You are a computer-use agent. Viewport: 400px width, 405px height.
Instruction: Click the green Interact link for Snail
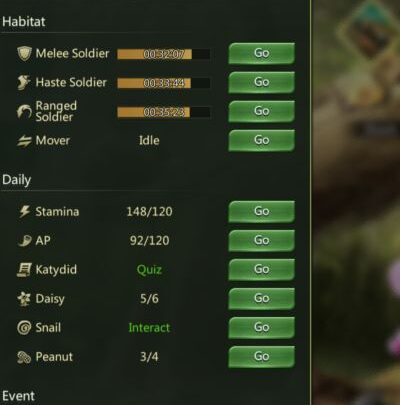[x=149, y=328]
